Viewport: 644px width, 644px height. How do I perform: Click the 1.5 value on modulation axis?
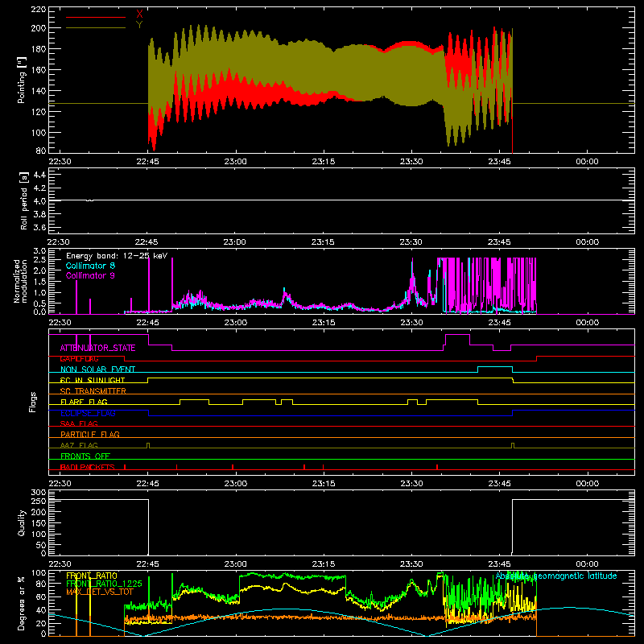tap(39, 282)
